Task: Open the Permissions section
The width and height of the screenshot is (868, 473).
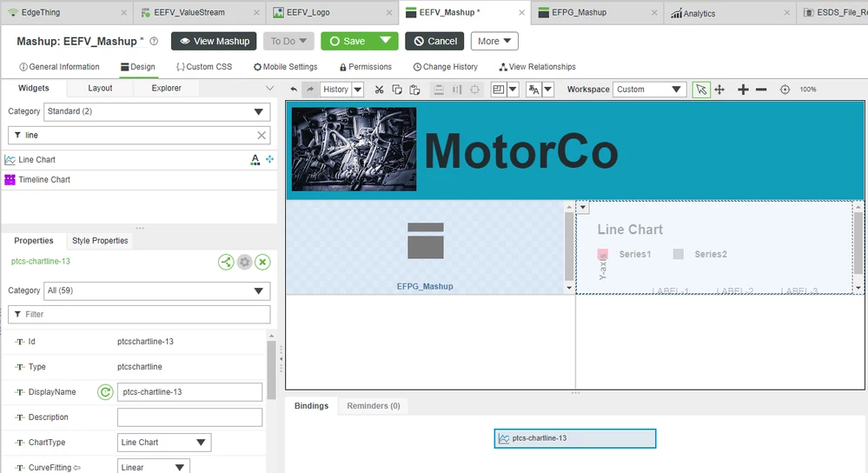Action: [365, 66]
